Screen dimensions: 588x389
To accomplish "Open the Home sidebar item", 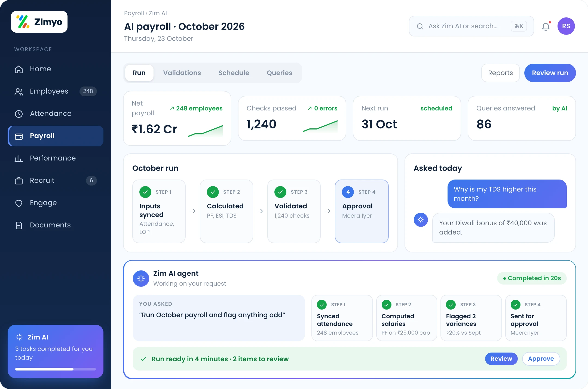I will coord(56,69).
